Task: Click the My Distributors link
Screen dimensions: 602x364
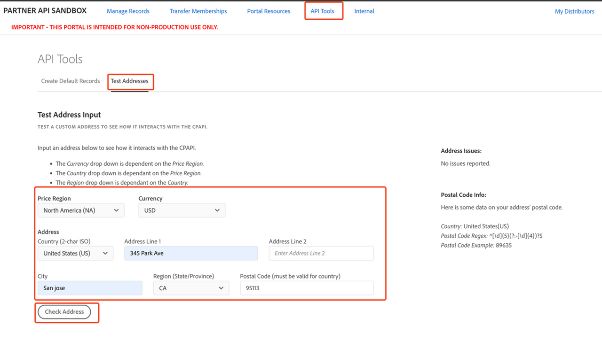Action: [x=574, y=11]
